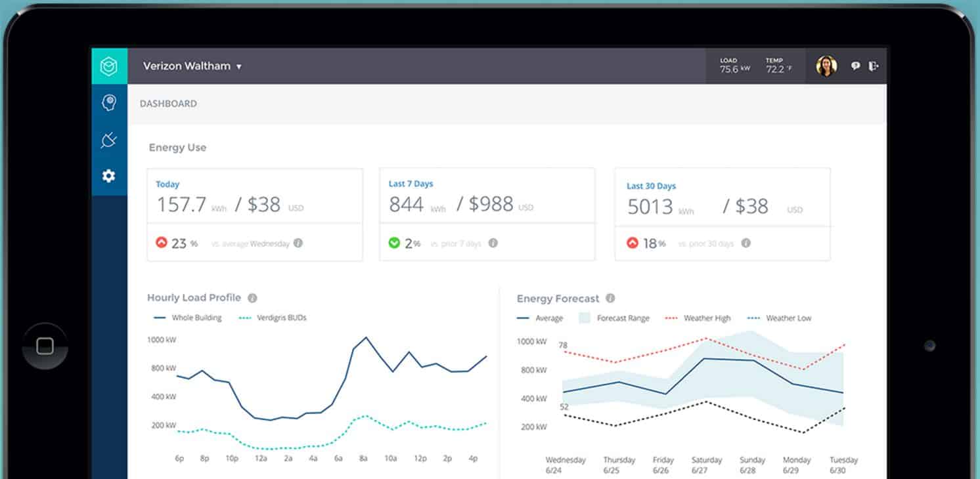Click the logout icon in the header
Image resolution: width=980 pixels, height=479 pixels.
(873, 66)
